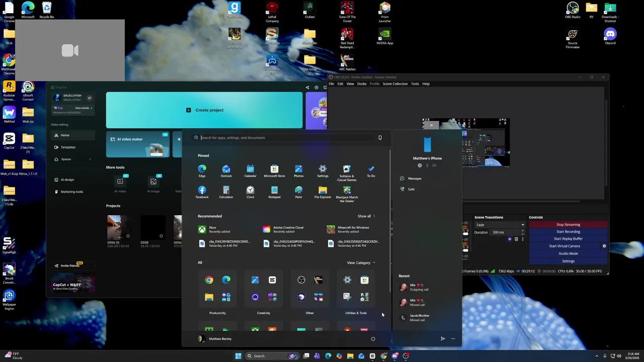Screen dimensions: 644x362
Task: Open Fade scene transition dropdown in OBS
Action: click(500, 225)
